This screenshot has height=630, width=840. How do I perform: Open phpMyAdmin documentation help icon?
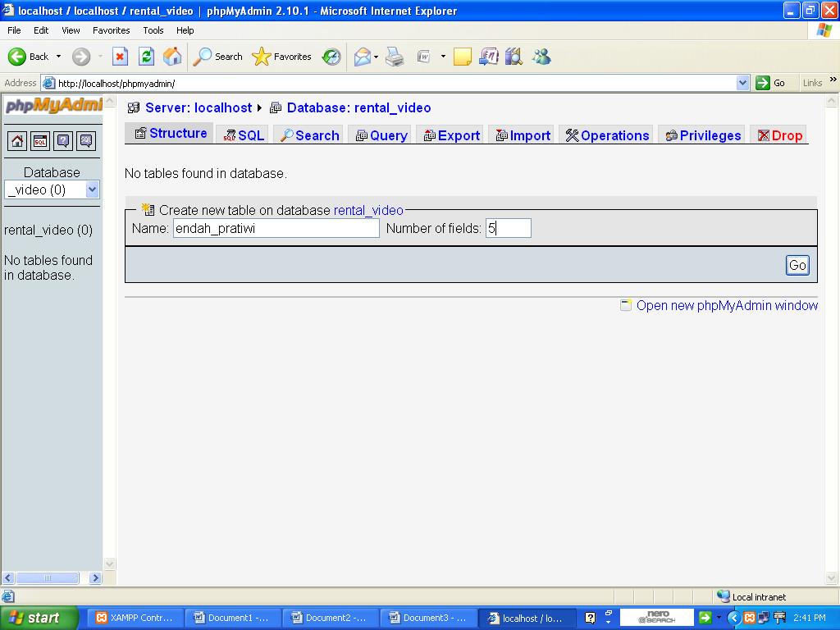pyautogui.click(x=63, y=141)
